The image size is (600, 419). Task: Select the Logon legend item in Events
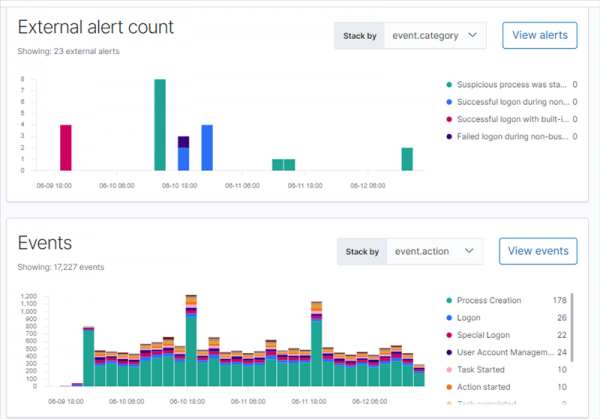click(470, 318)
